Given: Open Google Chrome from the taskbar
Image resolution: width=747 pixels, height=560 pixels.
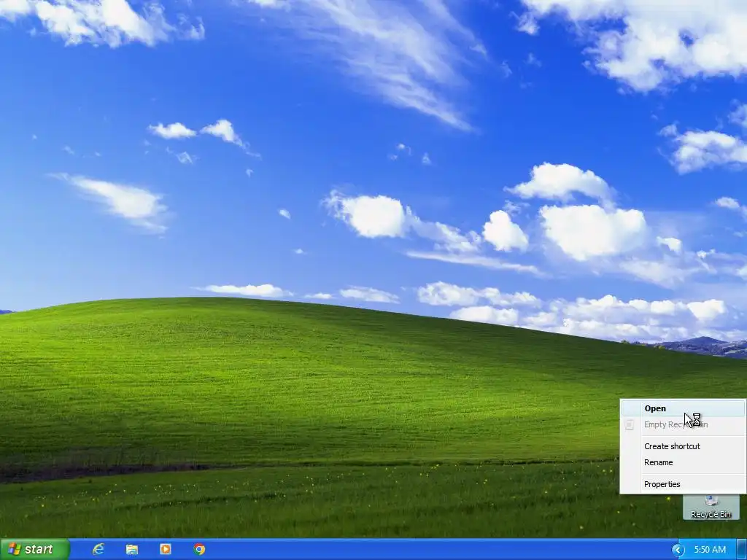Looking at the screenshot, I should pos(200,549).
